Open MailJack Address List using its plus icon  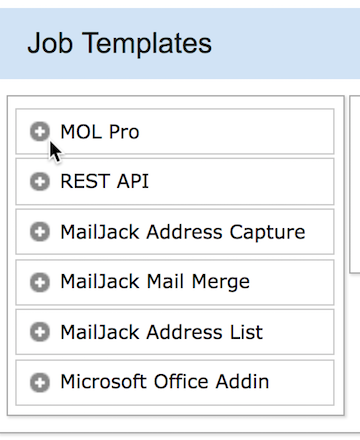click(x=40, y=332)
